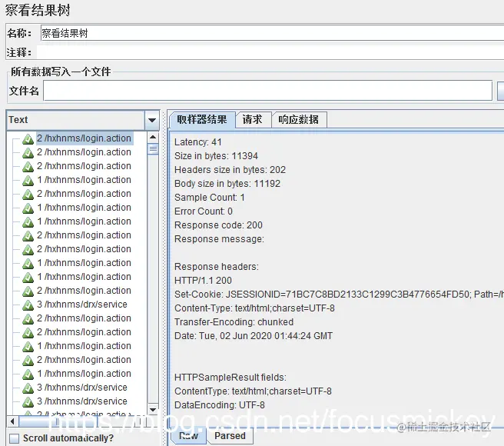Viewport: 504px width, 446px height.
Task: Click the 'Response code: 200' line
Action: coord(218,225)
